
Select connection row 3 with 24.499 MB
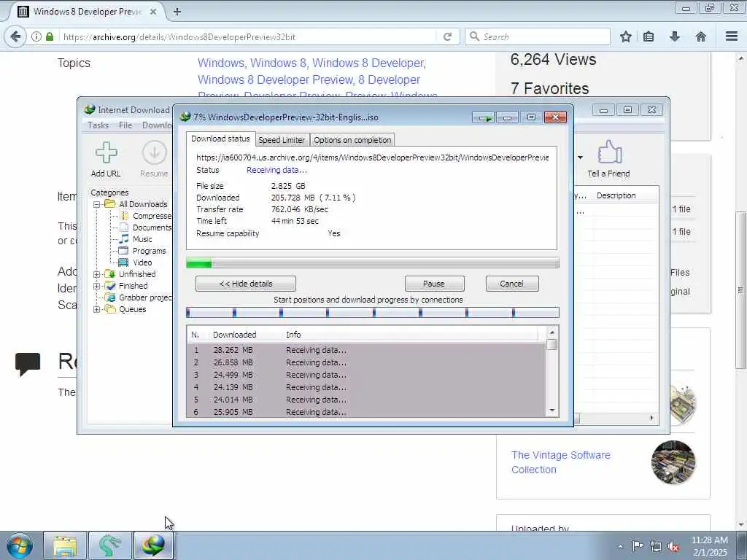click(366, 375)
